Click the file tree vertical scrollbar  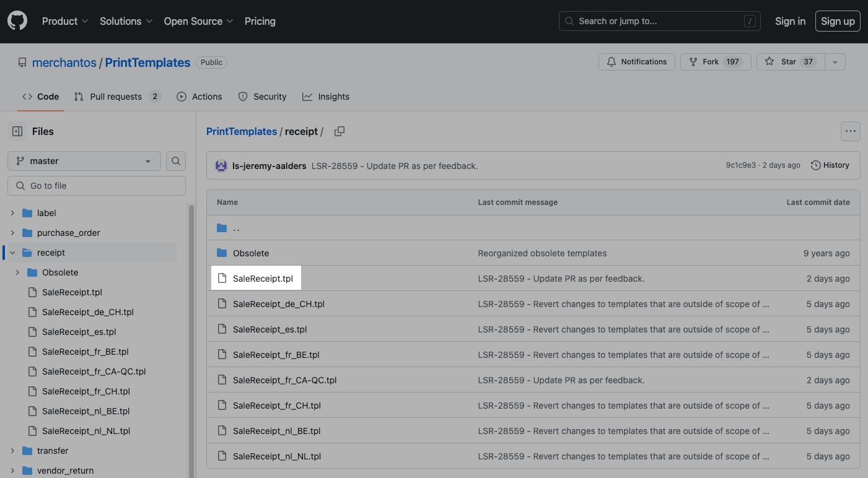191,341
